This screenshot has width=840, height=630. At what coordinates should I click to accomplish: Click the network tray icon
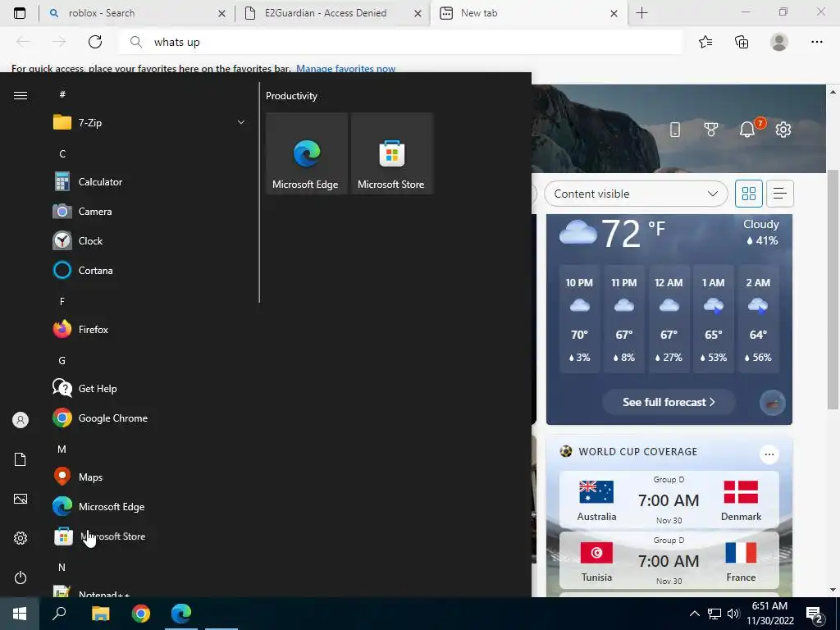pyautogui.click(x=714, y=614)
